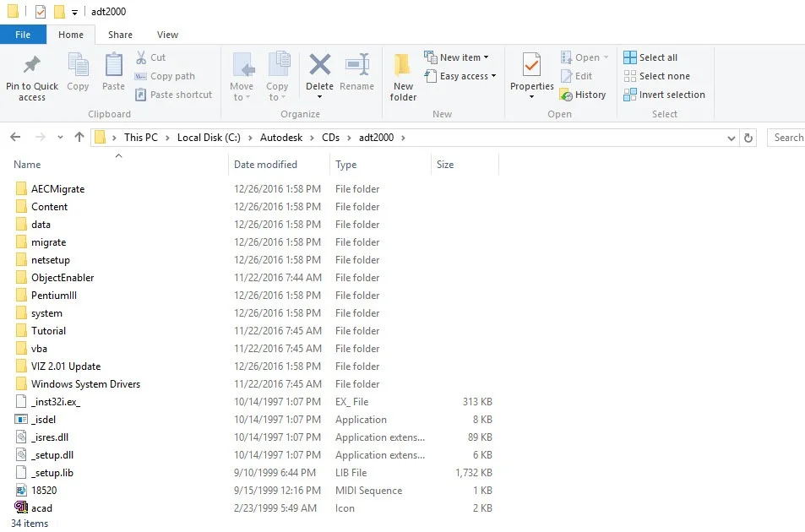Viewport: 805px width, 532px height.
Task: Click the Edit button in ribbon
Action: pyautogui.click(x=577, y=76)
